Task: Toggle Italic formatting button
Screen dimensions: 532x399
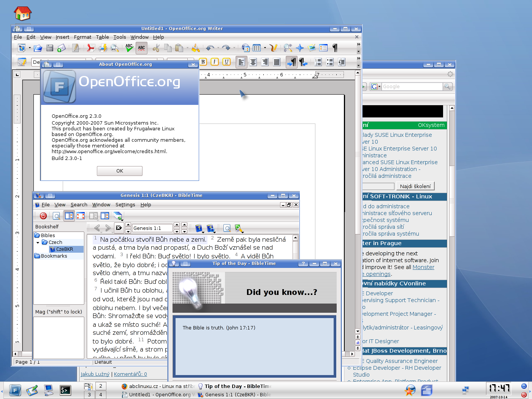Action: [215, 62]
